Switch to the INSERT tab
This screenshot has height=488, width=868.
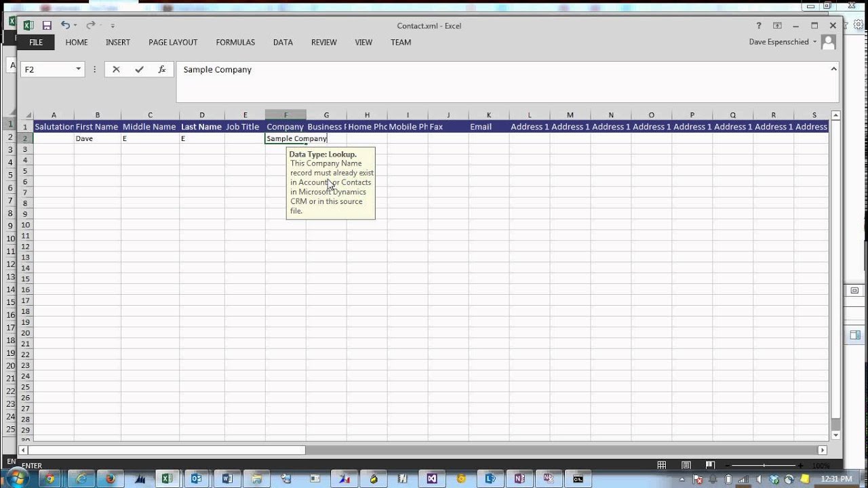coord(118,42)
